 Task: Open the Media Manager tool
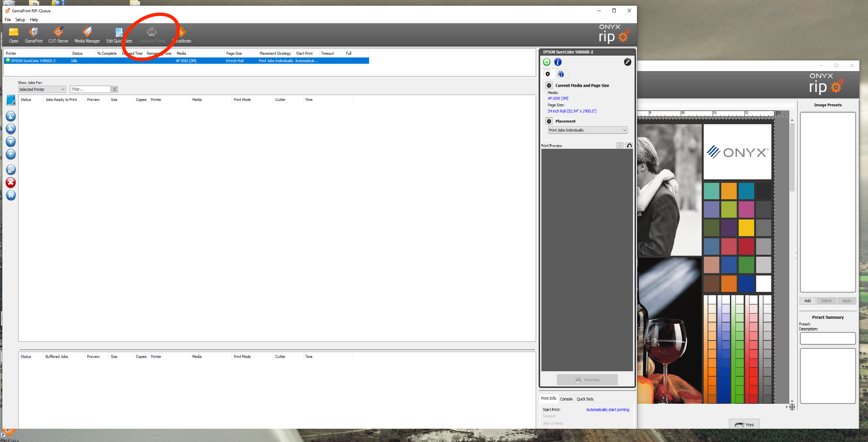87,35
